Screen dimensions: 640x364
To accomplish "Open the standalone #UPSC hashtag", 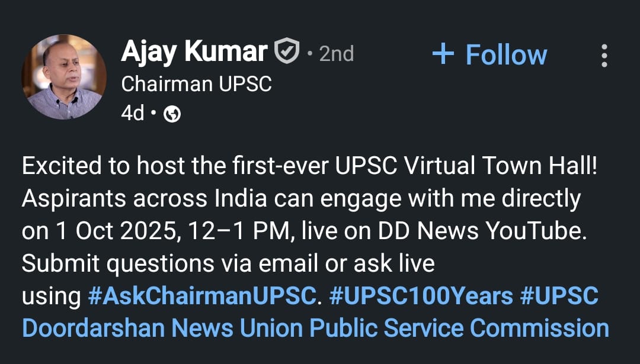I will [559, 296].
